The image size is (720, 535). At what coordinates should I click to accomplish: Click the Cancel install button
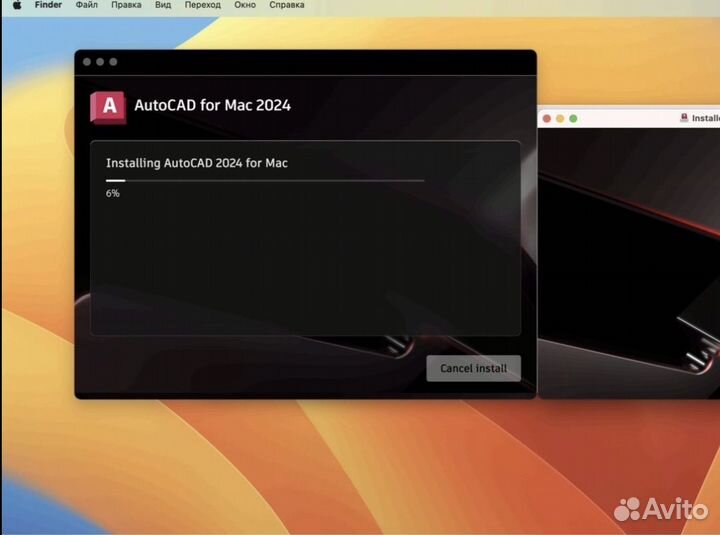coord(473,368)
